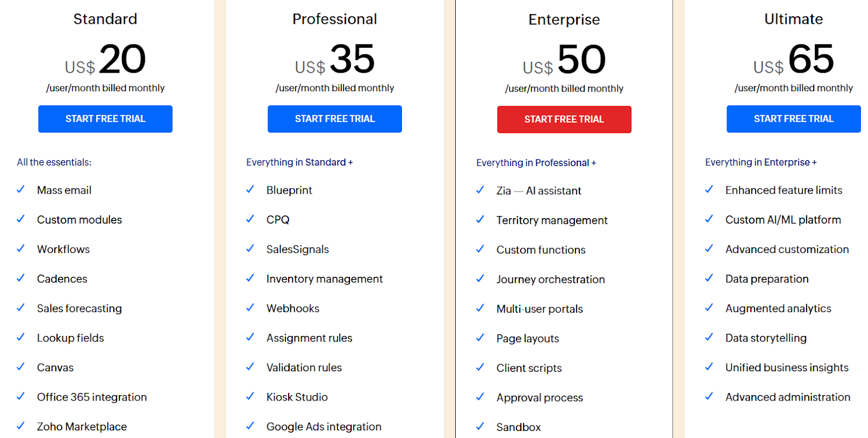Select the US$ 65 Ultimate price
This screenshot has height=438, width=868.
pyautogui.click(x=793, y=61)
